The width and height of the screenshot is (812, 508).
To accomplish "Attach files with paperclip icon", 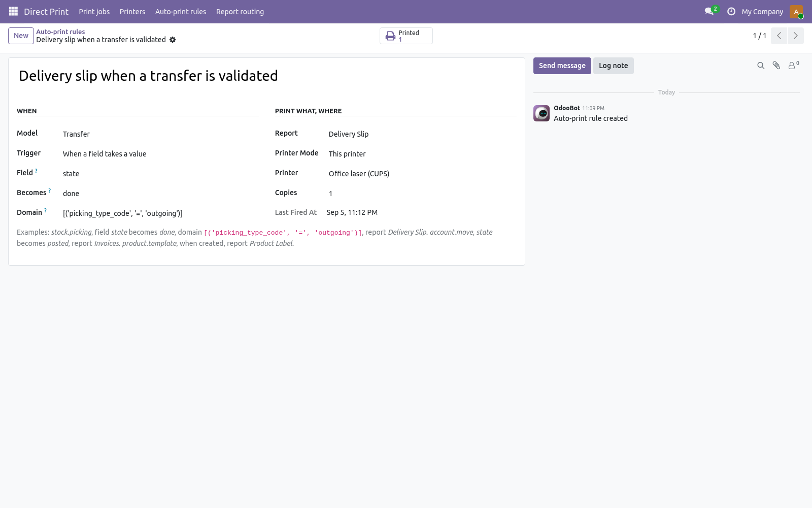I will coord(776,66).
